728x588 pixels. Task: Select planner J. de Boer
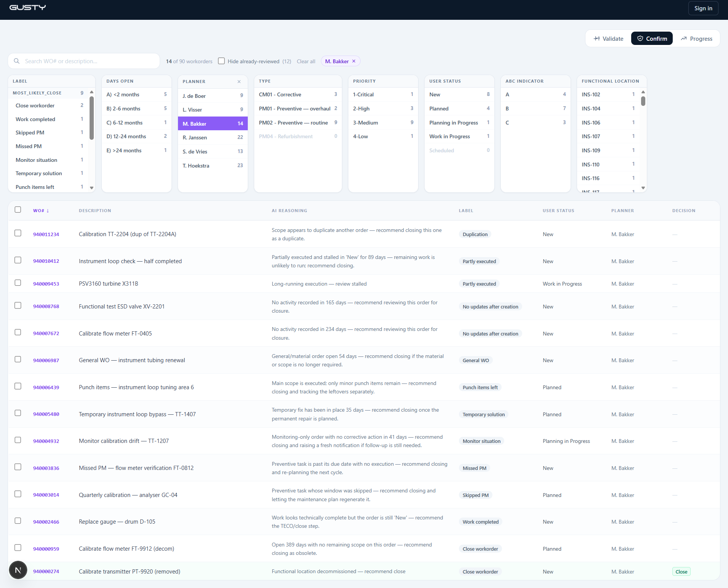click(x=213, y=96)
